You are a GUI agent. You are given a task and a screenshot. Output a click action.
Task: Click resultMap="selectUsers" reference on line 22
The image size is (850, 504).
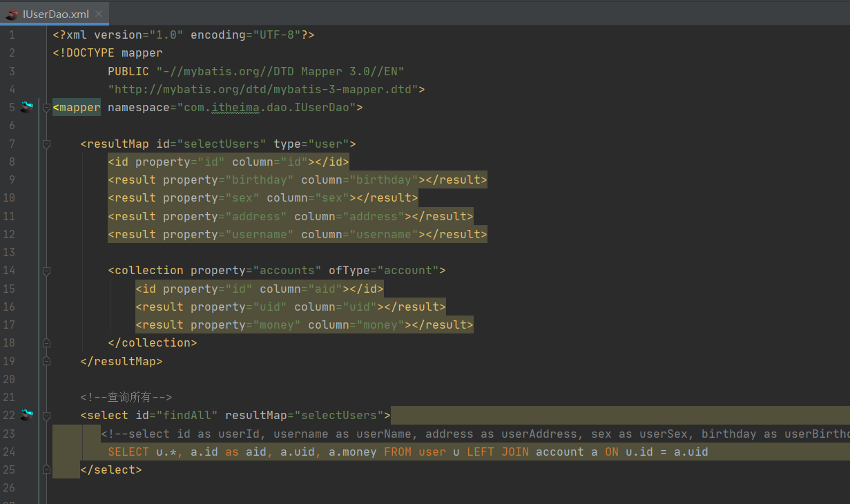tap(305, 415)
